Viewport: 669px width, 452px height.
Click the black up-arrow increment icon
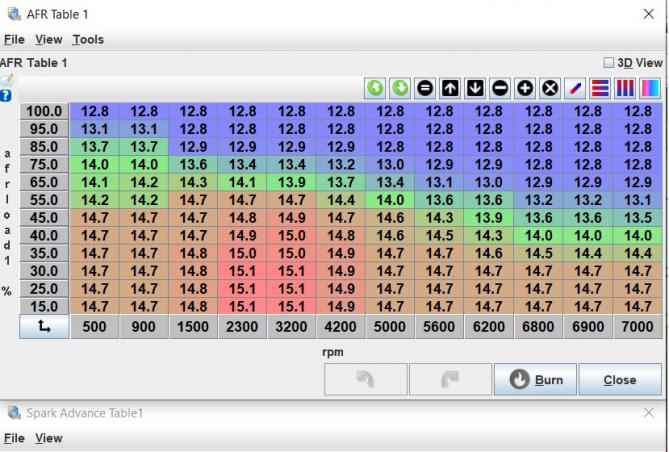(x=450, y=88)
